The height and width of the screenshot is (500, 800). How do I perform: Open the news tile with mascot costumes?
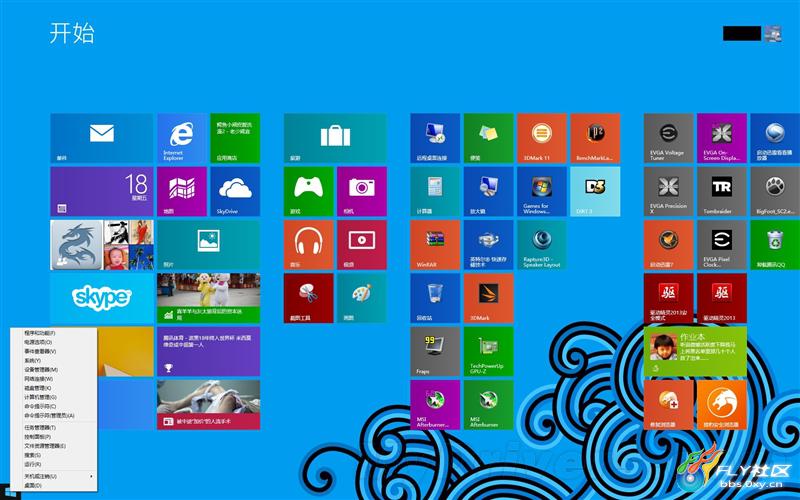(x=209, y=298)
